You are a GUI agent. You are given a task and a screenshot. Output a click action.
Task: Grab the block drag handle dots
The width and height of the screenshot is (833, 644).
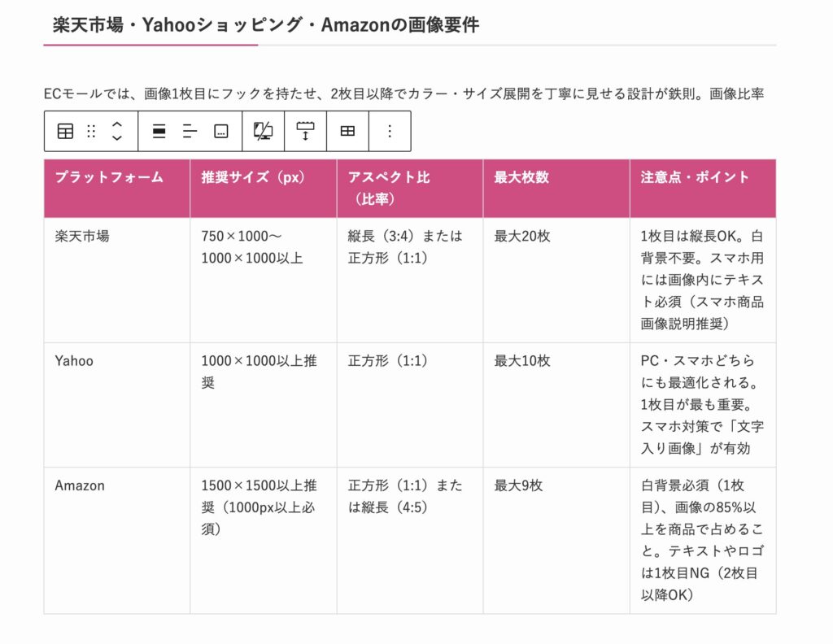pyautogui.click(x=91, y=131)
